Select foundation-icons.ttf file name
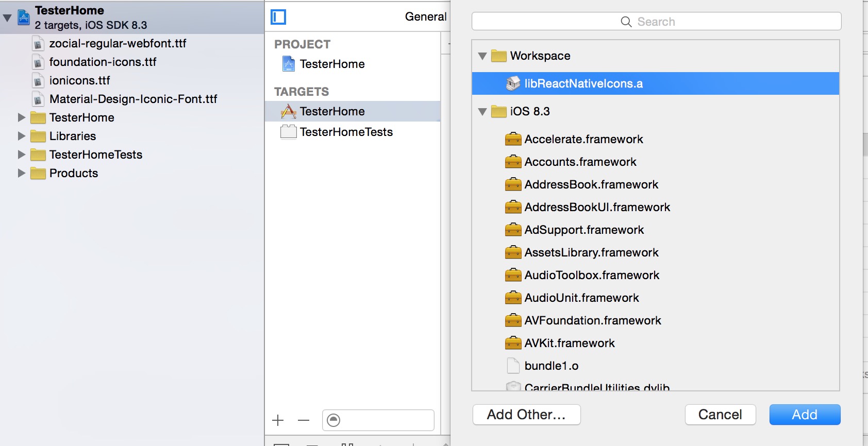The width and height of the screenshot is (868, 446). point(103,62)
